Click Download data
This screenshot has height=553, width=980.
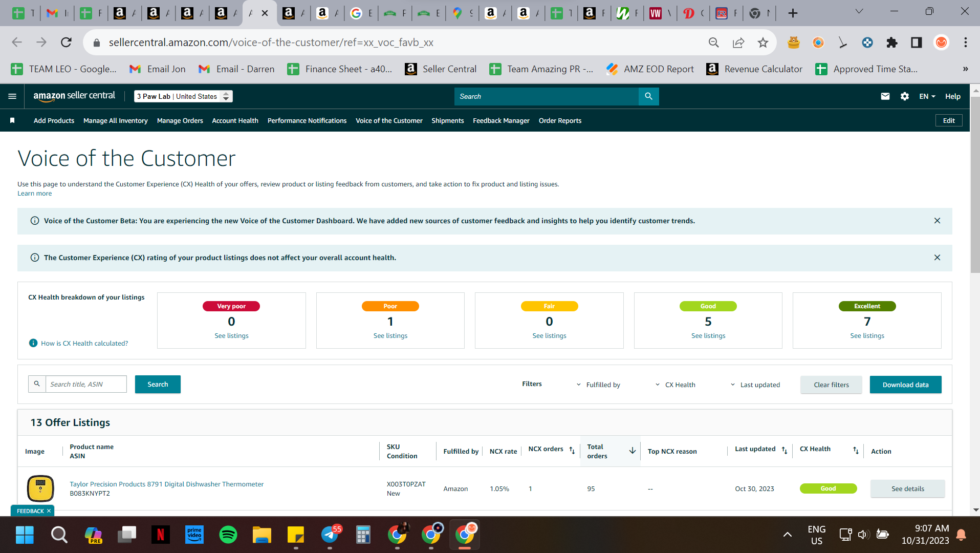tap(905, 385)
